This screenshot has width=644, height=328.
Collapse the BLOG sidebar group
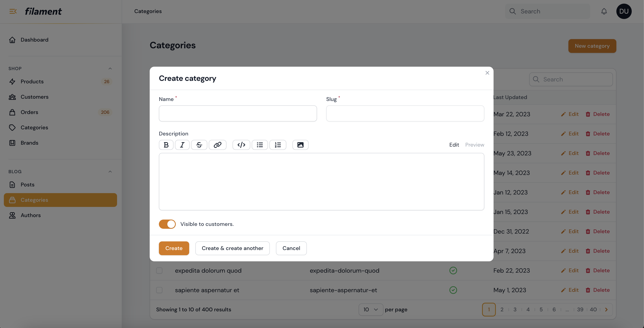click(110, 171)
